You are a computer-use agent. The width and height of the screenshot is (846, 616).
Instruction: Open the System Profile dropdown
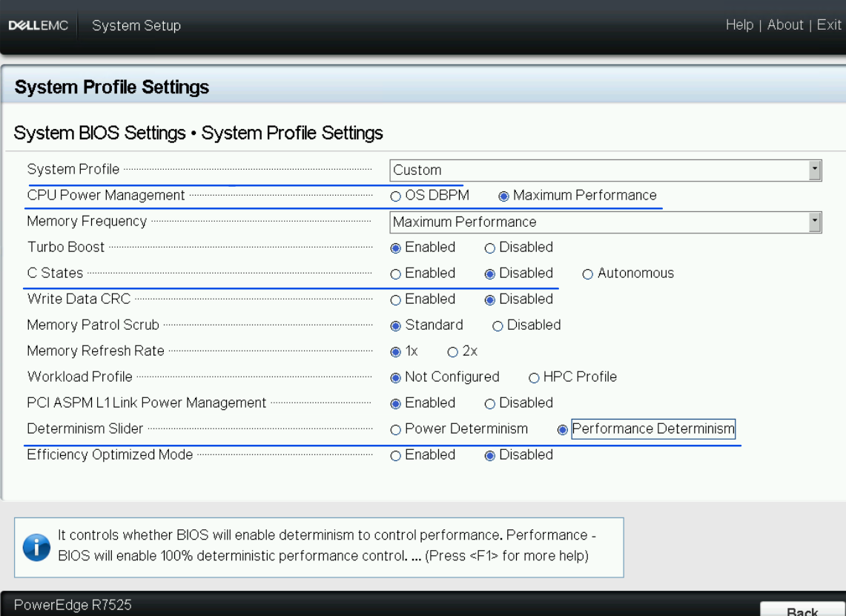pyautogui.click(x=816, y=170)
